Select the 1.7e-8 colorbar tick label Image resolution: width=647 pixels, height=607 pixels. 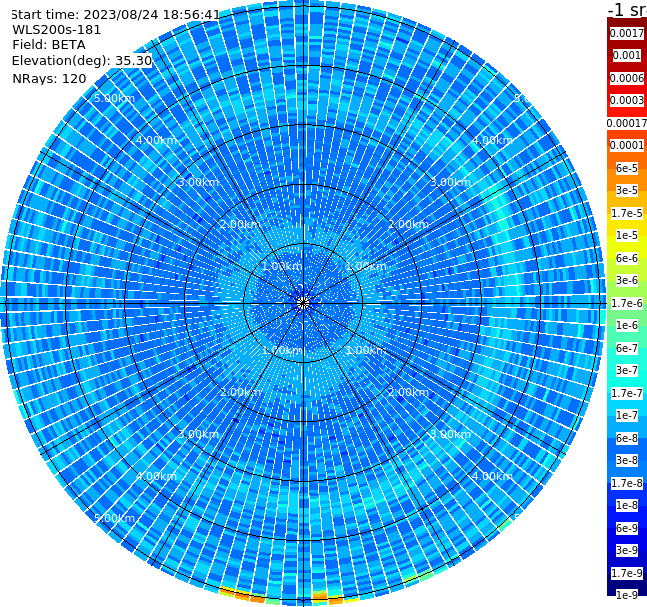click(627, 483)
